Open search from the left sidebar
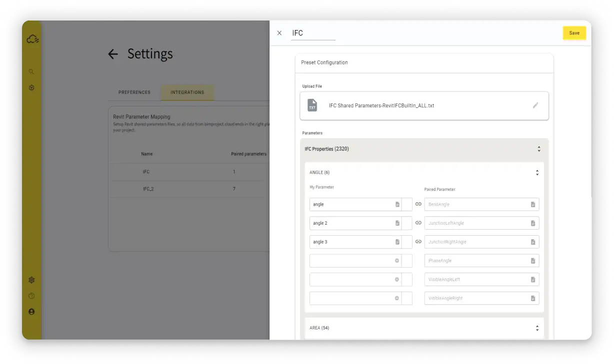The image size is (614, 364). point(31,72)
